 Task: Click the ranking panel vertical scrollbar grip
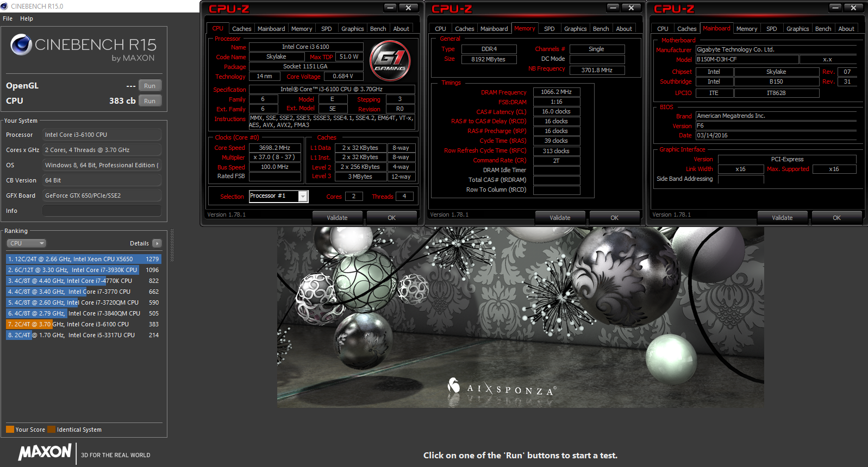(x=172, y=245)
